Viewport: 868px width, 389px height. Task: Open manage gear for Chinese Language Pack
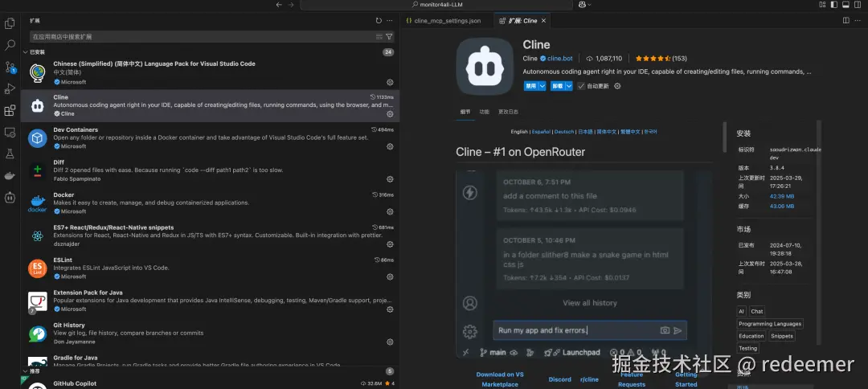click(x=390, y=82)
